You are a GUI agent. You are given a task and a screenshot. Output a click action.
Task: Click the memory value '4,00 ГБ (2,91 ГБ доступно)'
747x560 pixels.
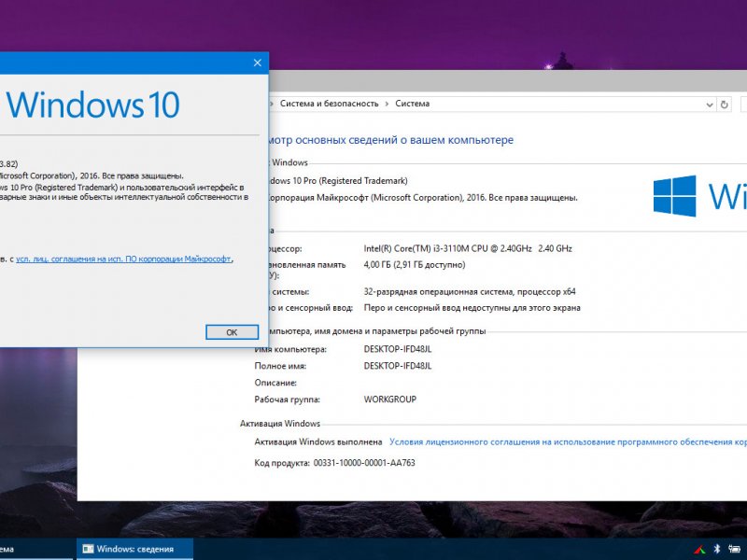pyautogui.click(x=415, y=265)
